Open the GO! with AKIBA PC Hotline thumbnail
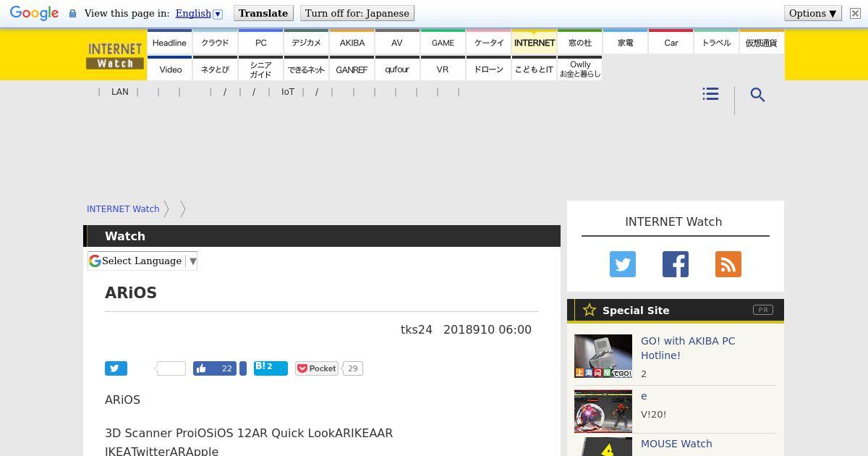This screenshot has width=868, height=456. (603, 356)
